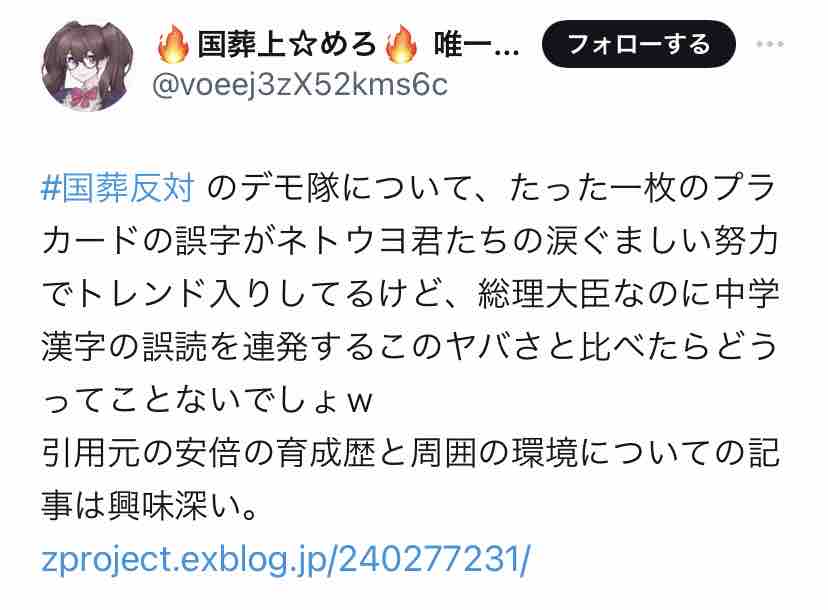
Task: Click the phrase 総理大臣なのに中学 in the tweet
Action: (x=628, y=294)
